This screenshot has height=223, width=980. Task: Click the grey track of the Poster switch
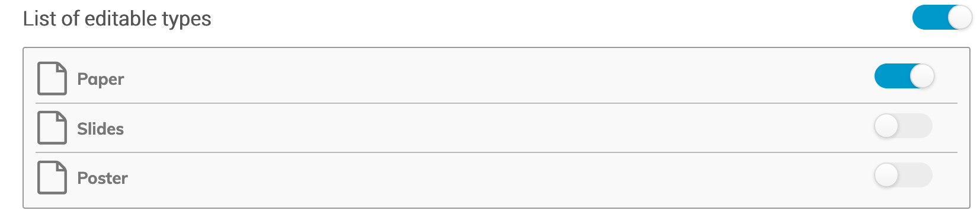[916, 175]
